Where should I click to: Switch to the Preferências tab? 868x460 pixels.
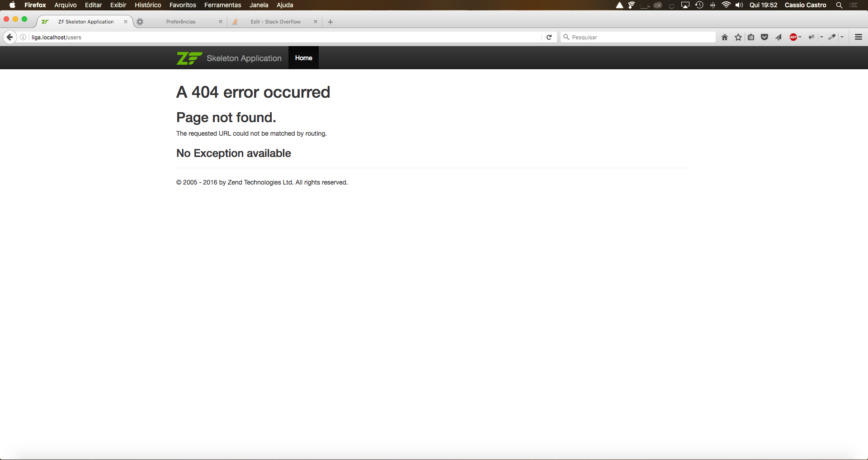[x=181, y=22]
